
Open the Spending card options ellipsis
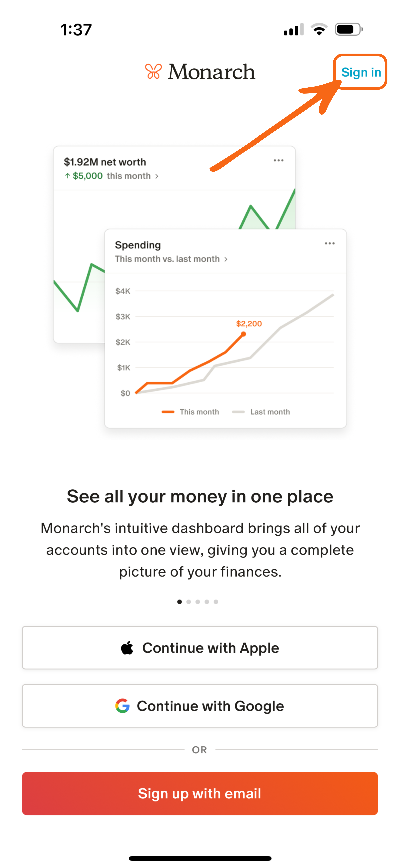point(330,243)
